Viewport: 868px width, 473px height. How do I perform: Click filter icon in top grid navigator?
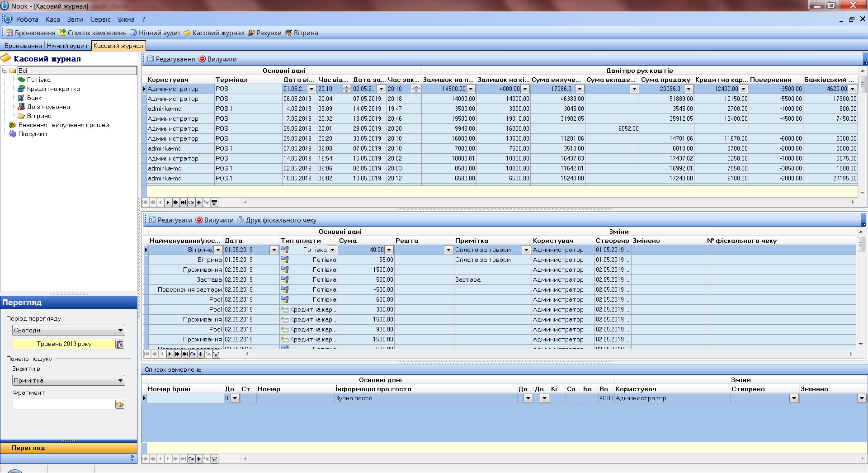[x=215, y=203]
